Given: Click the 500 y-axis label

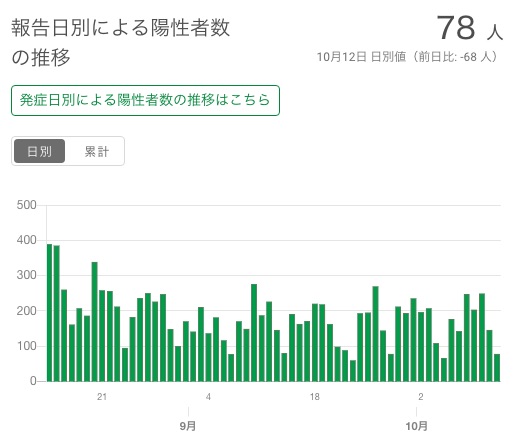Looking at the screenshot, I should (26, 205).
